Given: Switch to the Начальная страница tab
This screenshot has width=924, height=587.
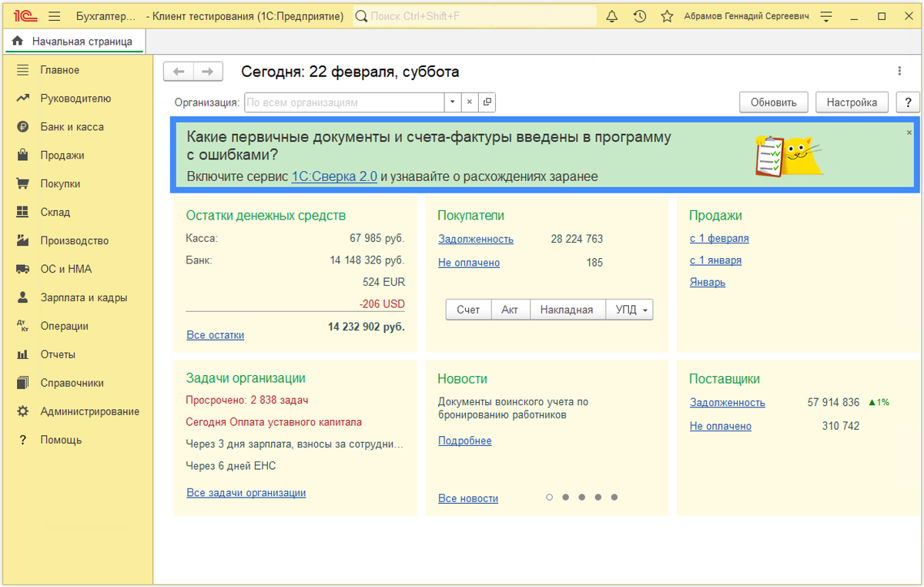Looking at the screenshot, I should [x=74, y=42].
